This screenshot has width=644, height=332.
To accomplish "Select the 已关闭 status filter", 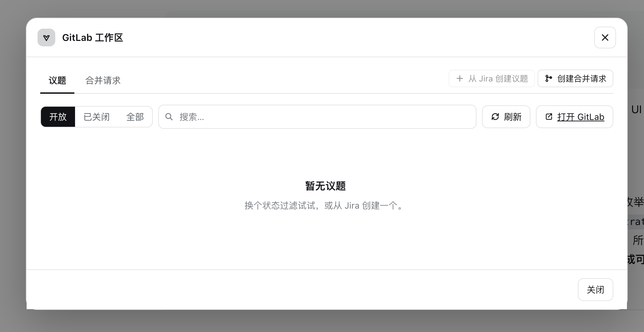I will [x=97, y=117].
